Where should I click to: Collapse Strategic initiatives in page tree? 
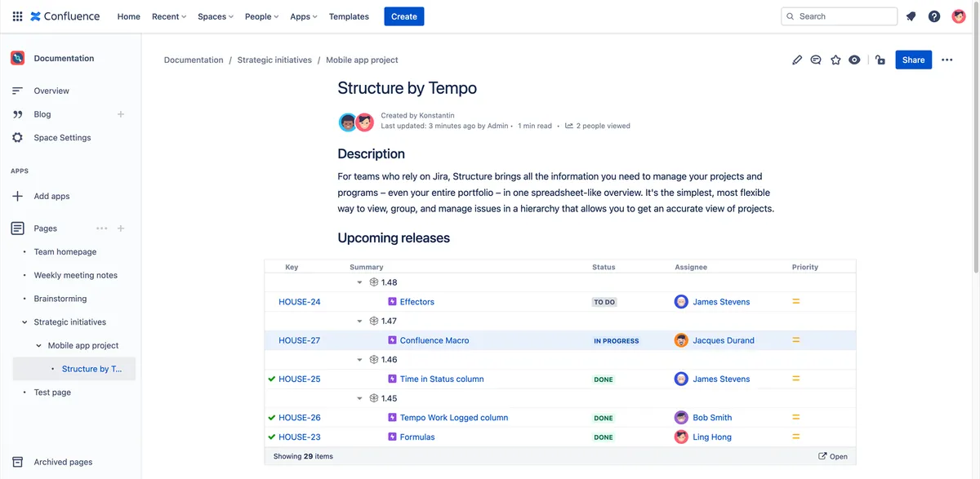(x=24, y=322)
